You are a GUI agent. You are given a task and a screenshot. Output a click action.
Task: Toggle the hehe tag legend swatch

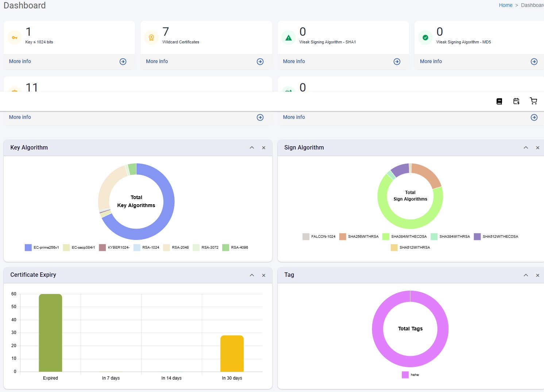[405, 375]
